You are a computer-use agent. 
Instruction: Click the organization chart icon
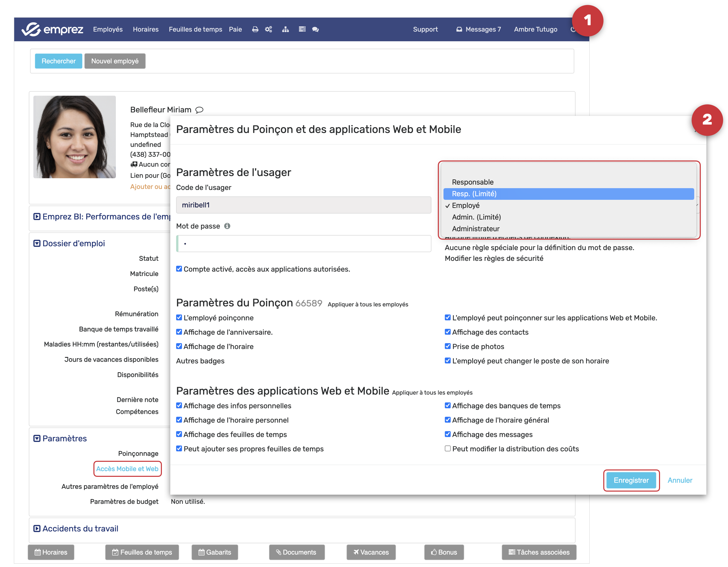click(x=285, y=29)
